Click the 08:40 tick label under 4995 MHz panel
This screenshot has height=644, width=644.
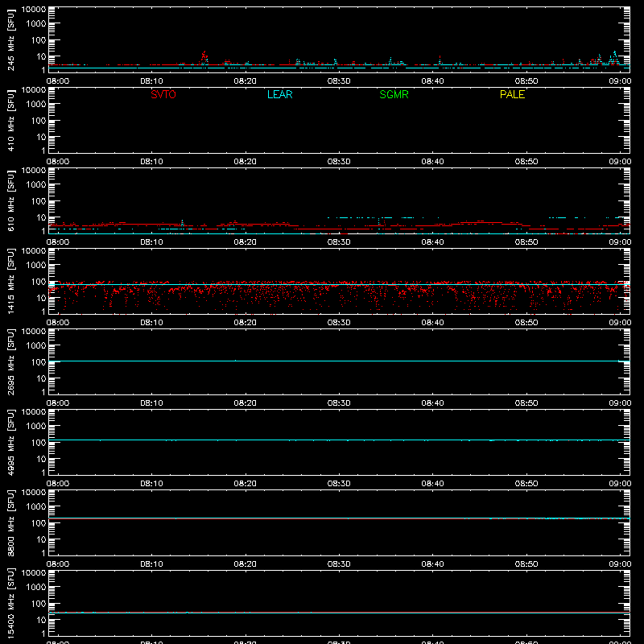tap(432, 484)
